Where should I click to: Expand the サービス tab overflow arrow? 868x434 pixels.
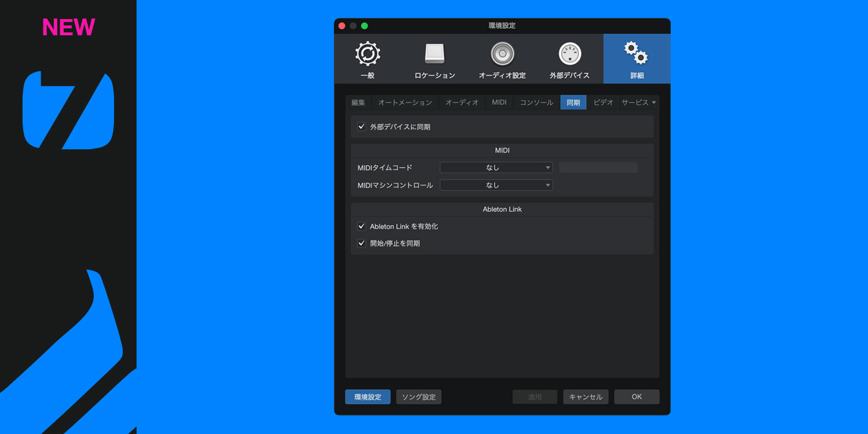(654, 102)
